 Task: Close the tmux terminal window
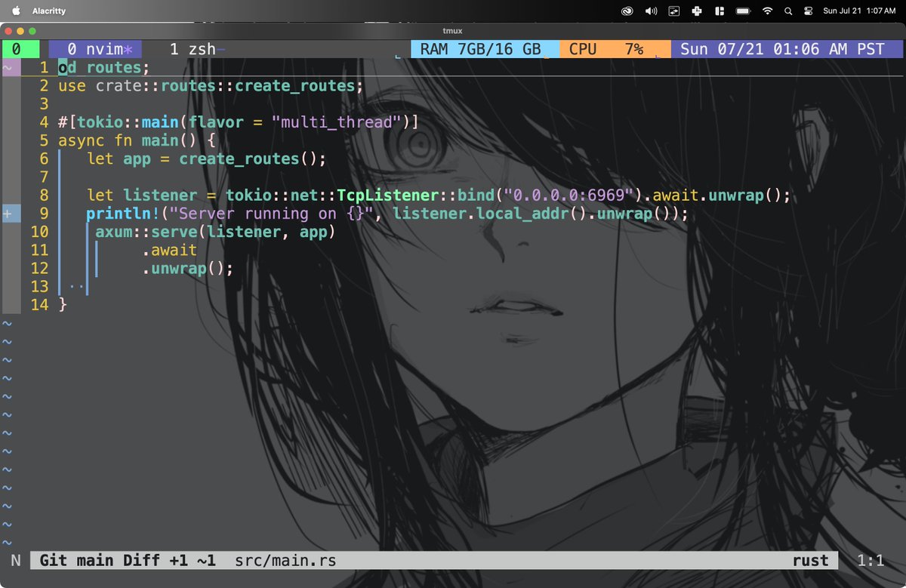[9, 31]
